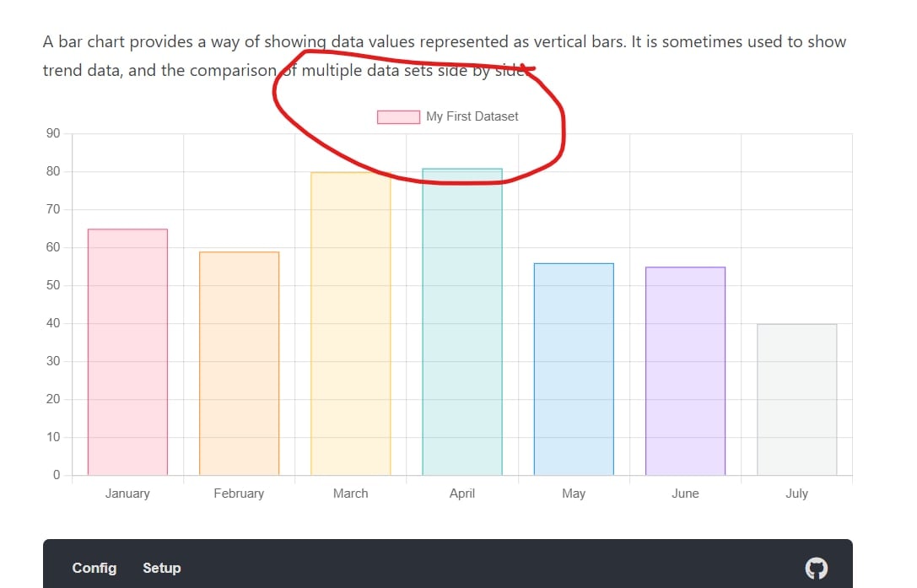Click the March axis label
The height and width of the screenshot is (588, 917).
(x=351, y=494)
